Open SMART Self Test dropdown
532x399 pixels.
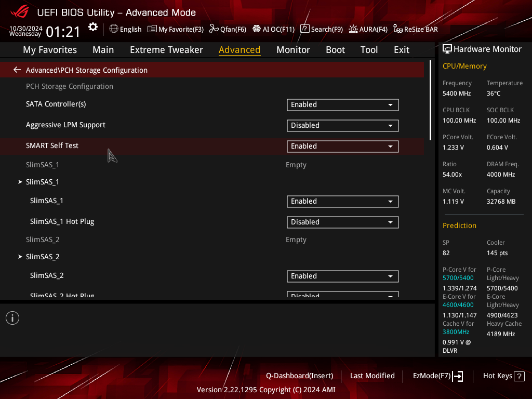click(343, 146)
